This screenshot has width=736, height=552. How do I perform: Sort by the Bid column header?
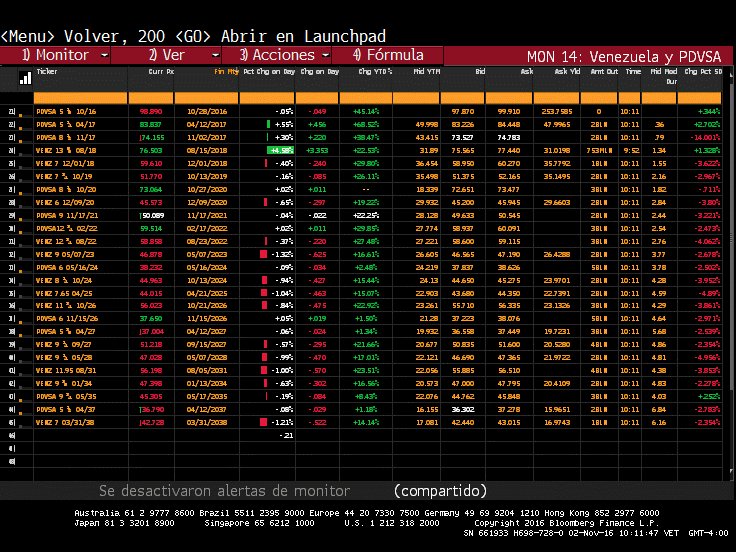click(480, 71)
